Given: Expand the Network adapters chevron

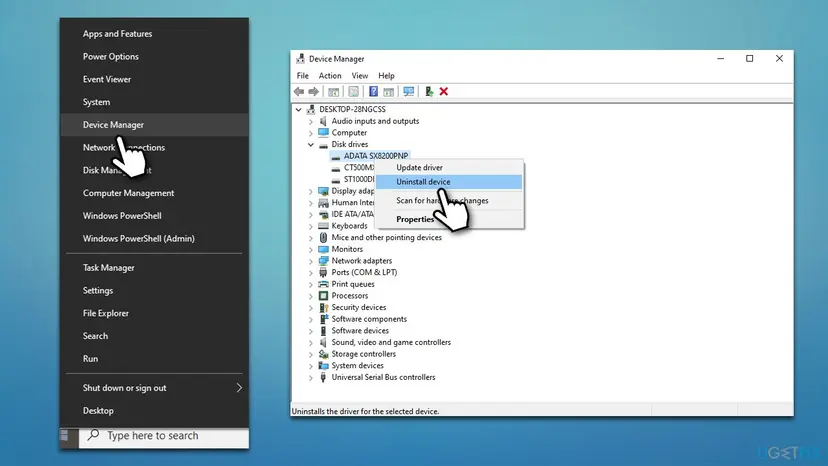Looking at the screenshot, I should coord(310,261).
